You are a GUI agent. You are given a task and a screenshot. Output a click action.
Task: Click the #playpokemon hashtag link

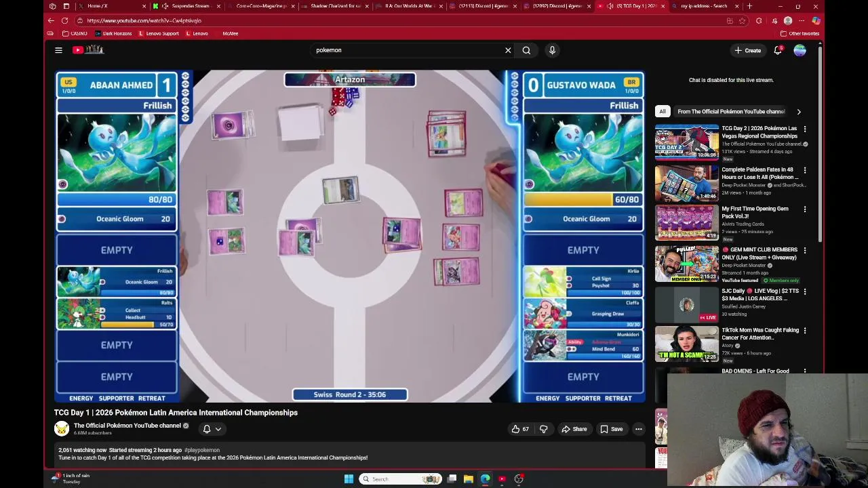pos(202,450)
